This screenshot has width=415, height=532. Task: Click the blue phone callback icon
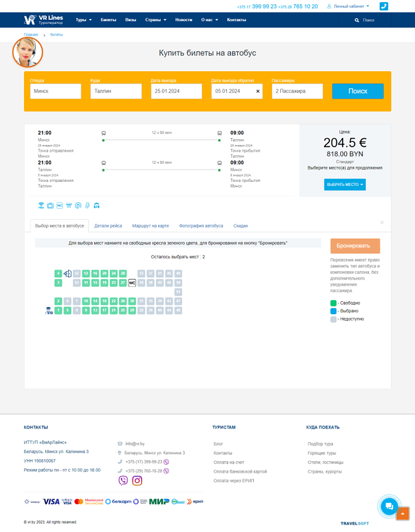pyautogui.click(x=384, y=6)
